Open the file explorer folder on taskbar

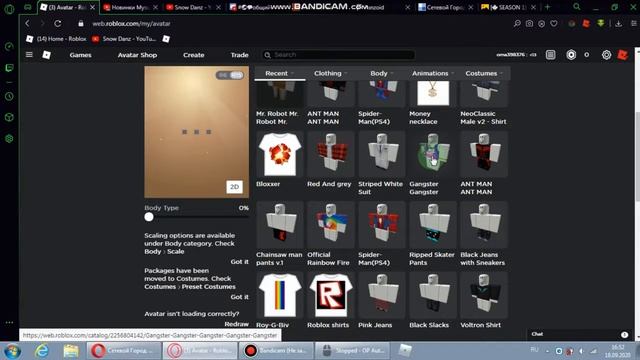pyautogui.click(x=71, y=351)
